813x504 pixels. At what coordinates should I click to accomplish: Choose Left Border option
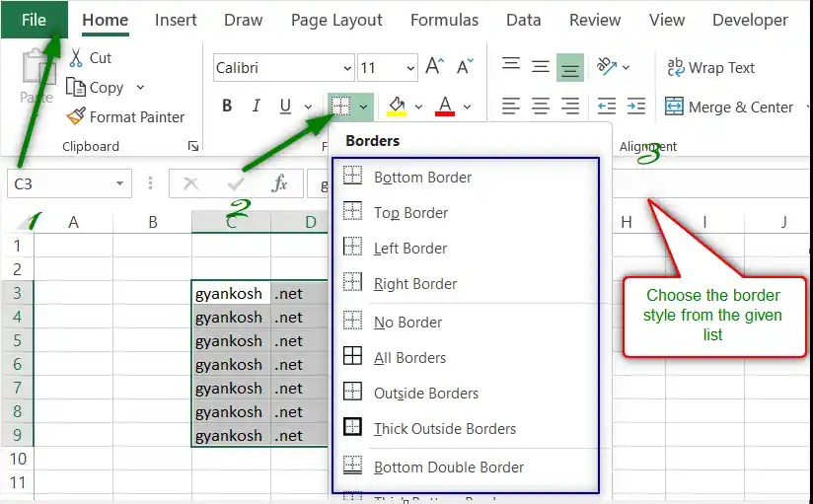coord(466,248)
